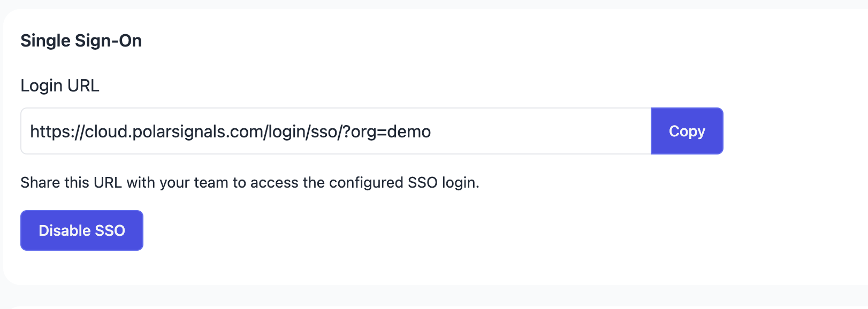Click the Disable SSO button

pos(82,230)
